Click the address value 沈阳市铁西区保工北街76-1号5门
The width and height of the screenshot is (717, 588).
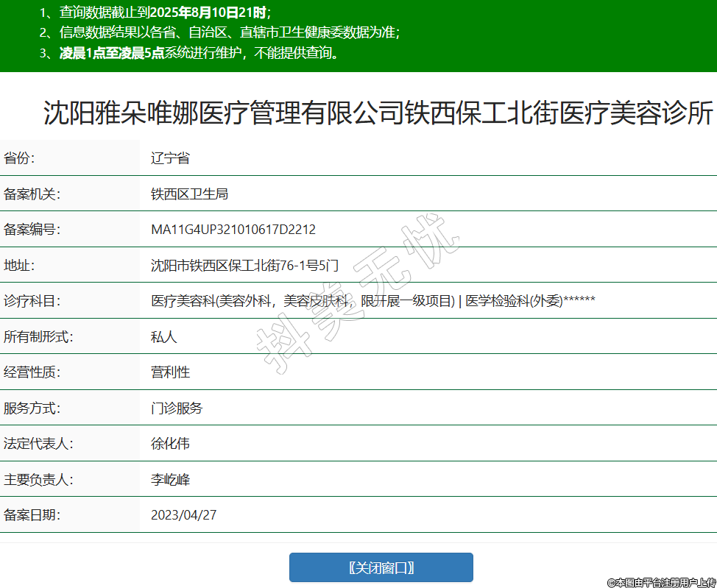[x=244, y=266]
